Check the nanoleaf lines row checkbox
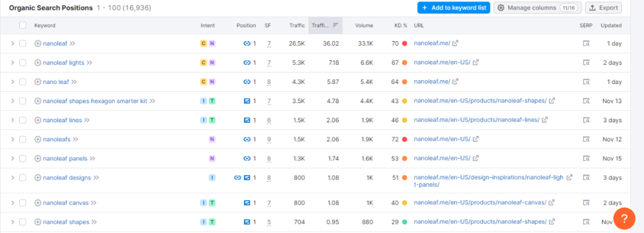Viewport: 644px width, 233px height. pyautogui.click(x=23, y=120)
